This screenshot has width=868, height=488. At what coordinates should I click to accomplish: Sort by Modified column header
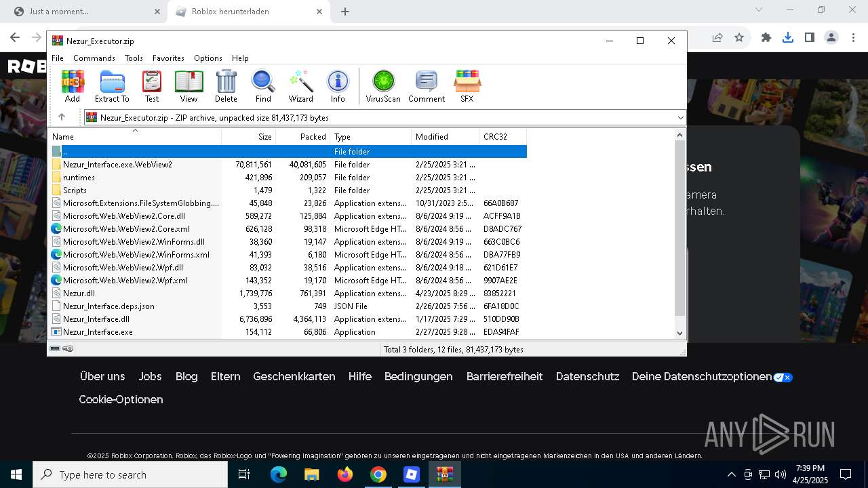point(445,137)
